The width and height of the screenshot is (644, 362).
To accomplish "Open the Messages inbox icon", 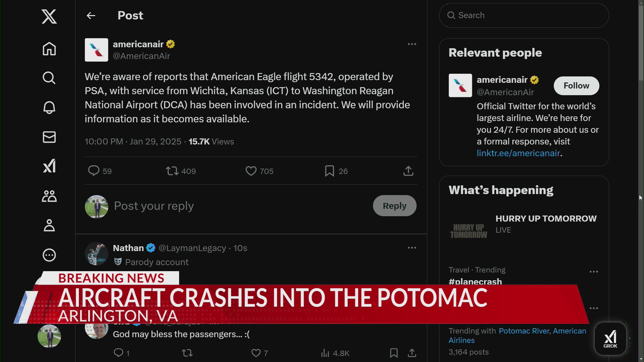I will click(49, 137).
